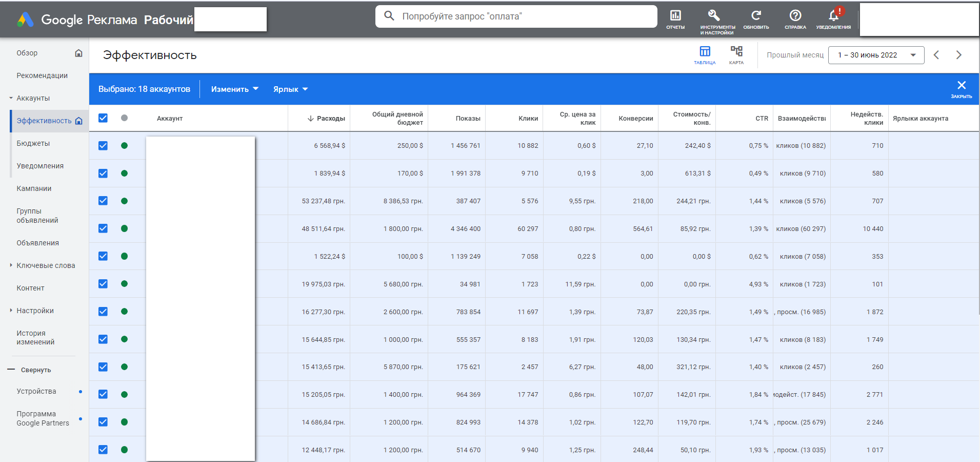Open Кампании in the sidebar
The width and height of the screenshot is (980, 462).
pos(34,188)
